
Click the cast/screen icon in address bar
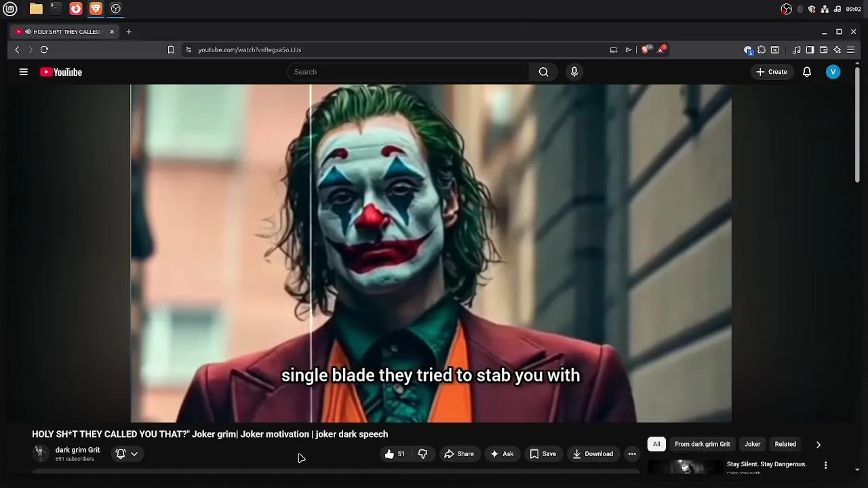point(614,49)
